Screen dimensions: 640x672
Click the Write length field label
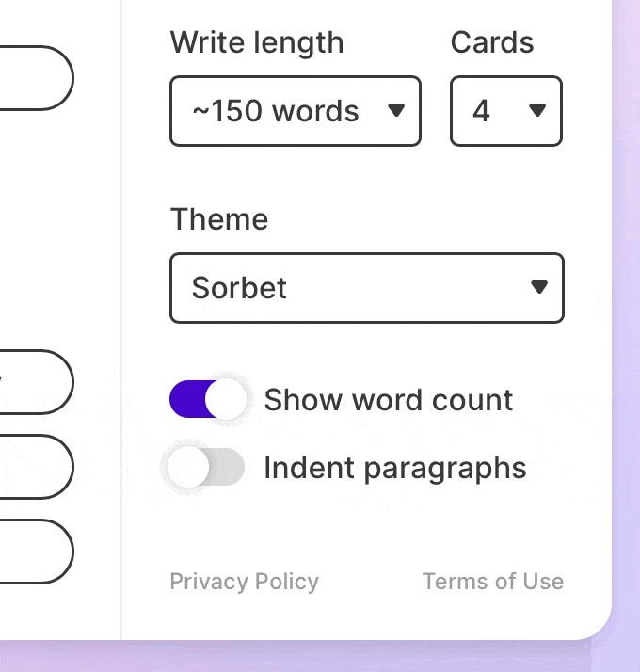pos(256,42)
